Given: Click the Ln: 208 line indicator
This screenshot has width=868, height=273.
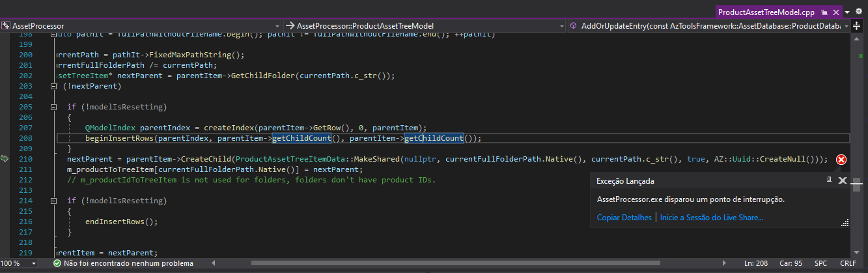Looking at the screenshot, I should (x=756, y=263).
